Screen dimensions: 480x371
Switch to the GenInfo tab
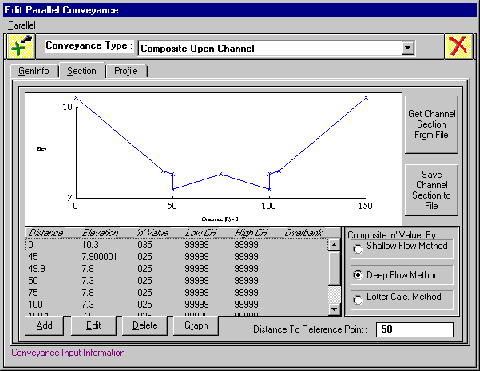(x=34, y=71)
